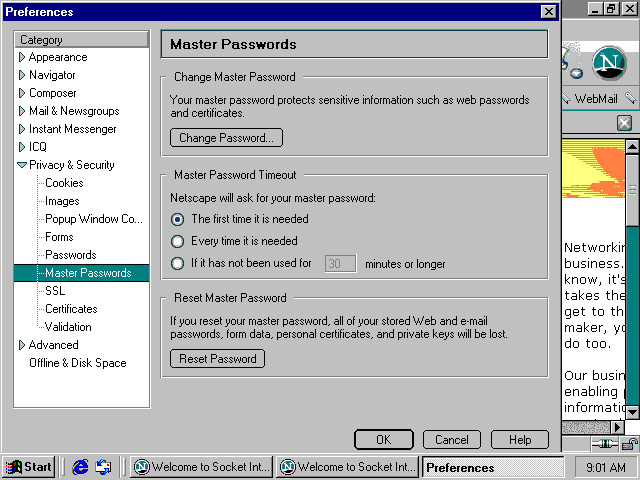Click the Appearance category label
Image resolution: width=640 pixels, height=480 pixels.
tap(58, 57)
